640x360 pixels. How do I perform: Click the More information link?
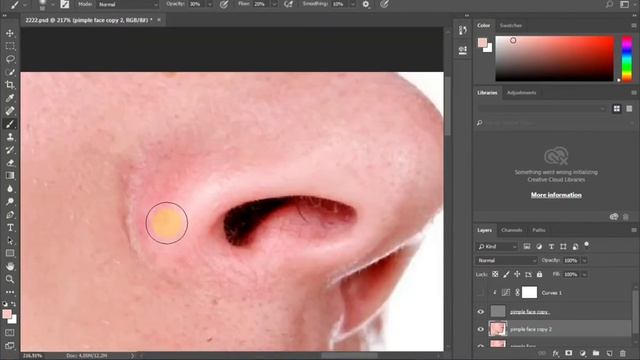[556, 195]
